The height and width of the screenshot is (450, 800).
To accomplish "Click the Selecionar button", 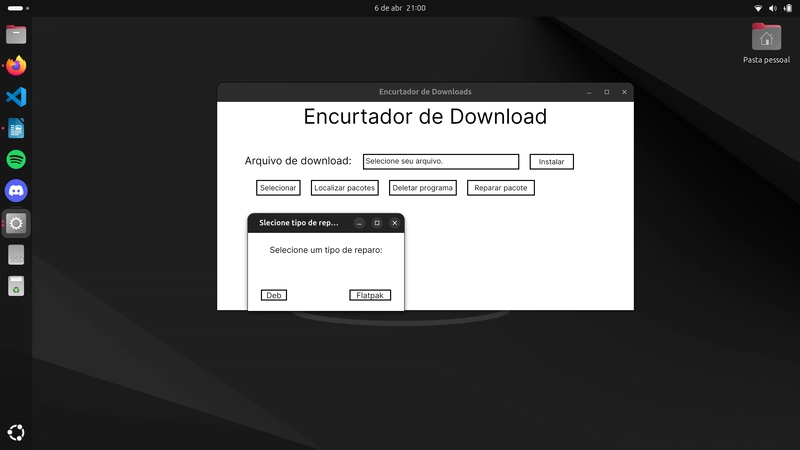I will [x=278, y=188].
